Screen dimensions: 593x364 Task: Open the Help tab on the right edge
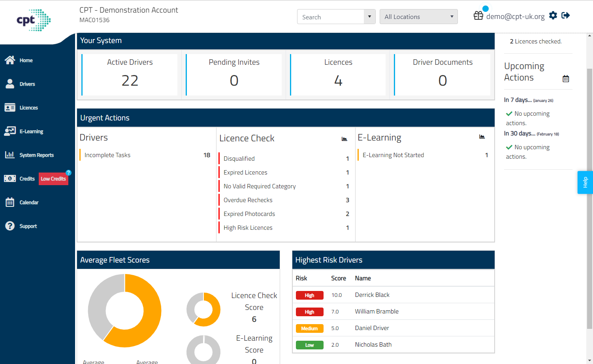(x=585, y=182)
